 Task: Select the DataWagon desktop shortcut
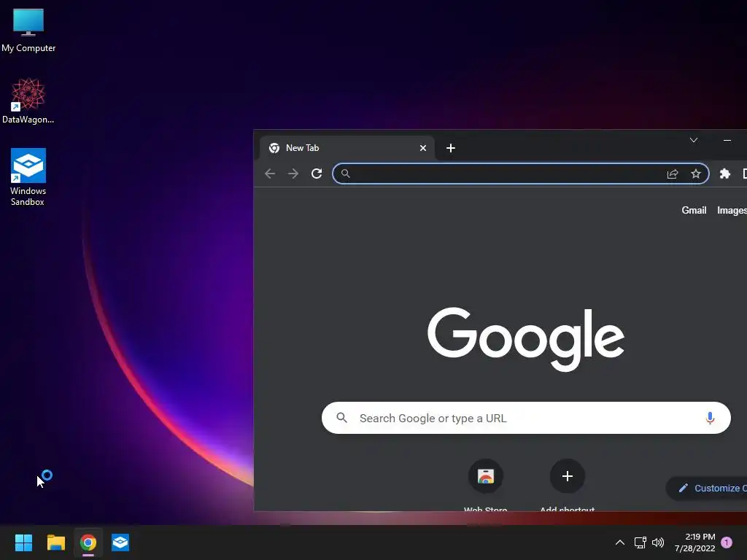pos(28,101)
